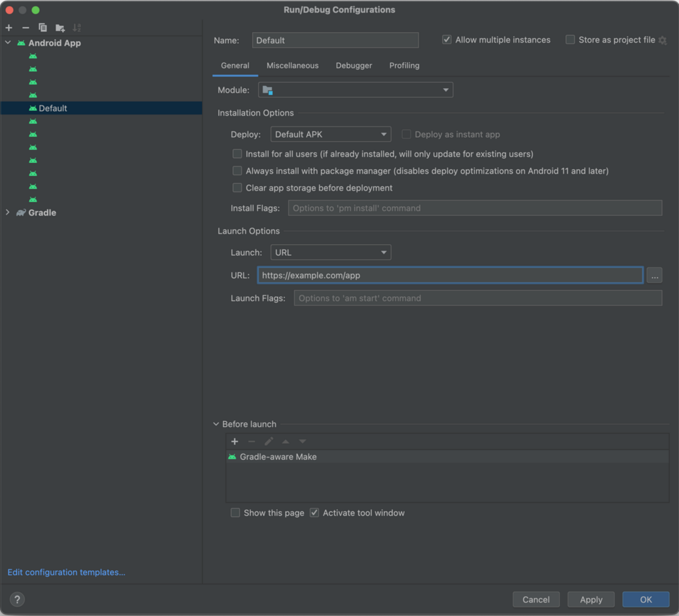
Task: Select the Gradle-aware Make task entry
Action: 278,457
